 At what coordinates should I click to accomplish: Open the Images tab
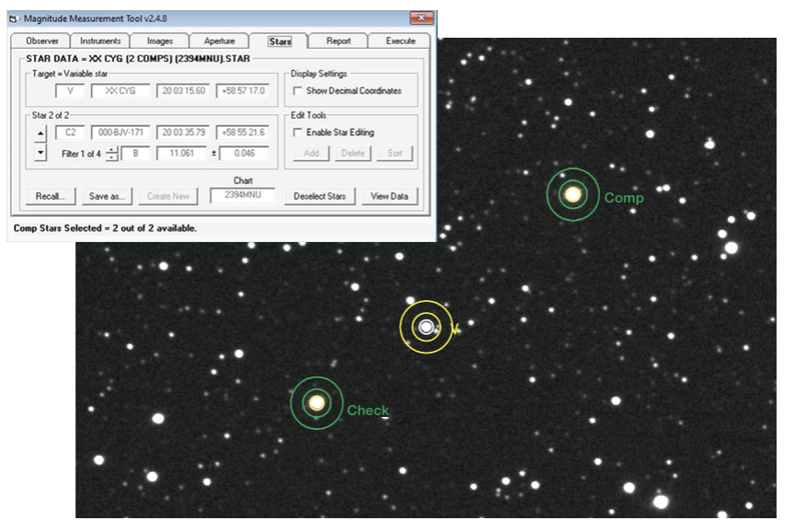[160, 41]
